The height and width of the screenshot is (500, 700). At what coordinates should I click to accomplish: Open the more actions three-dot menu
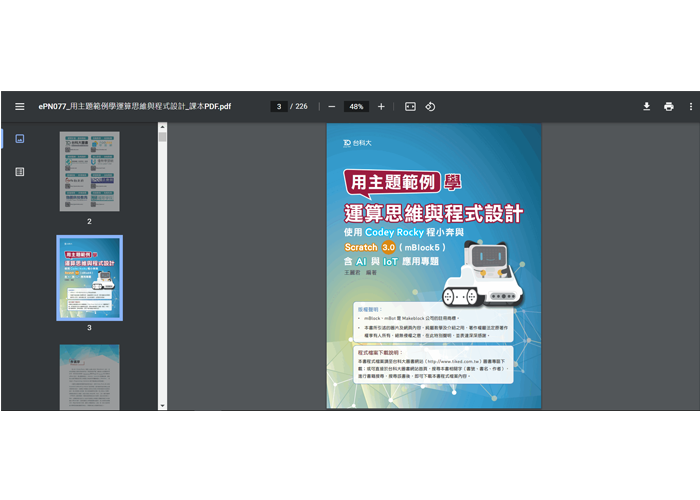coord(690,106)
